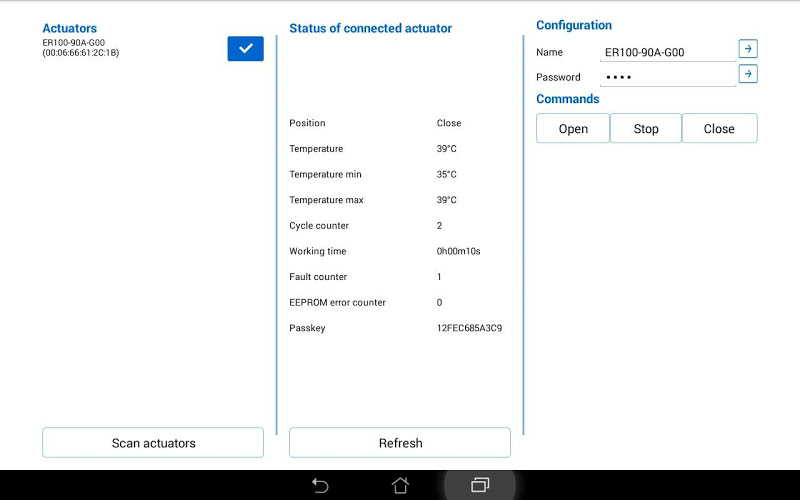This screenshot has width=800, height=500.
Task: Select the ER100-90A-G00 actuator entry
Action: (81, 48)
